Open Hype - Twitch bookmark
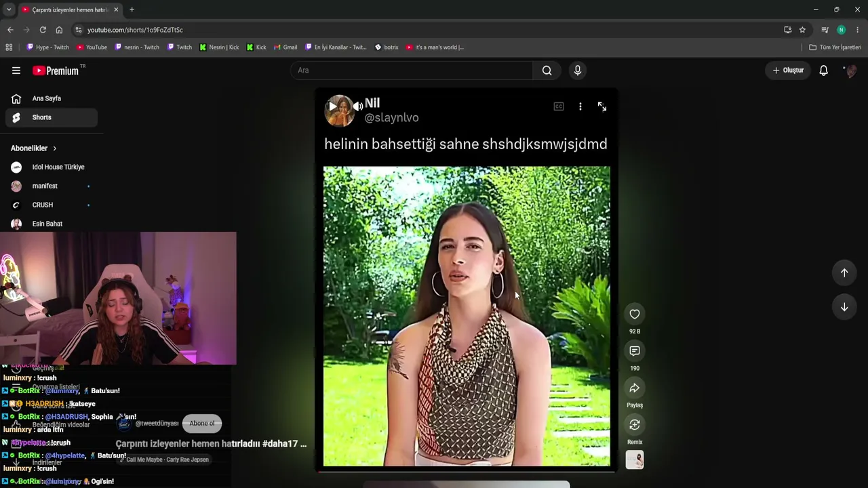868x488 pixels. tap(47, 47)
